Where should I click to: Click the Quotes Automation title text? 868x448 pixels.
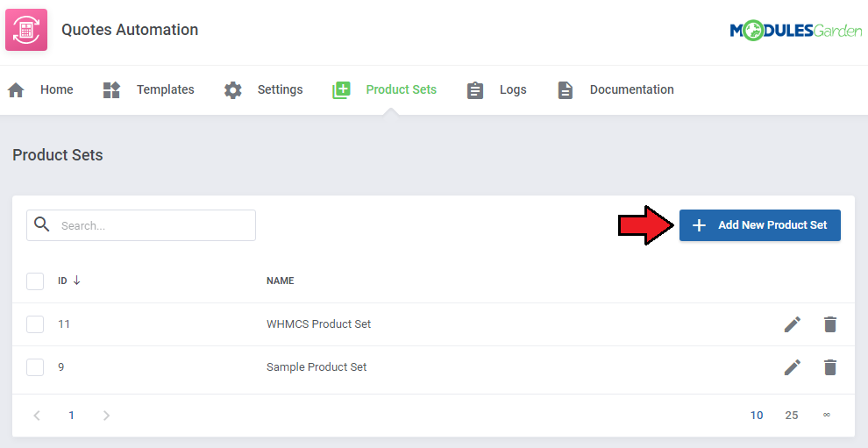click(130, 30)
